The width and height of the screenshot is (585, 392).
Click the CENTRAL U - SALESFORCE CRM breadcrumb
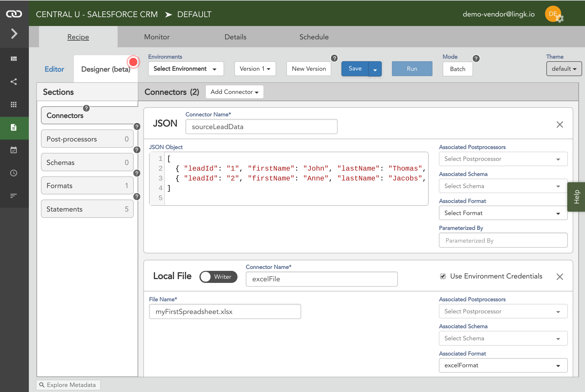(x=97, y=14)
